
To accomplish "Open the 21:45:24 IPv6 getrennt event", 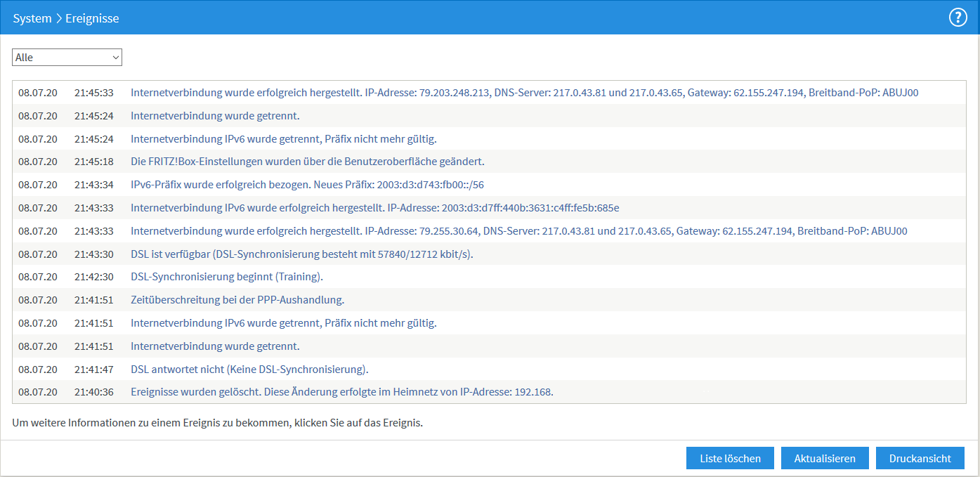I will [283, 138].
